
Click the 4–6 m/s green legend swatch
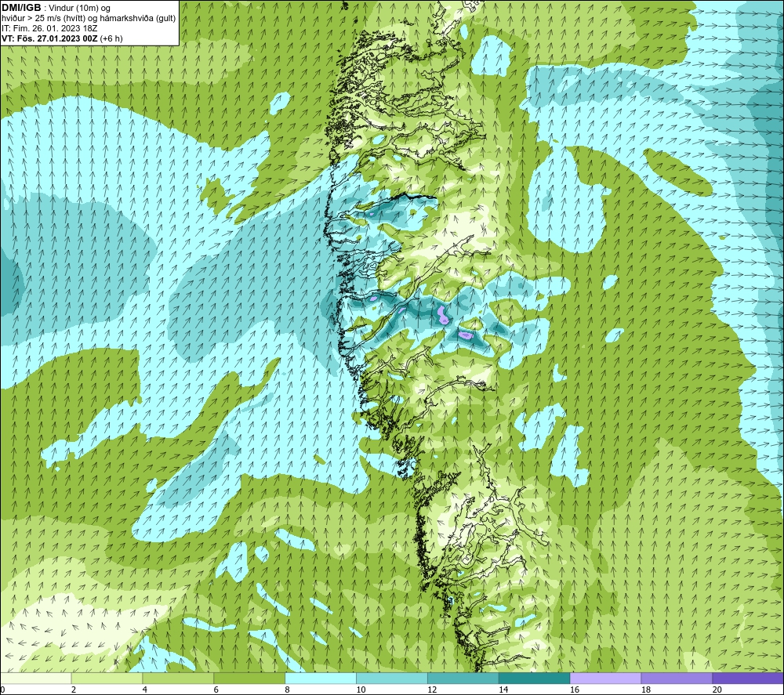click(x=178, y=679)
